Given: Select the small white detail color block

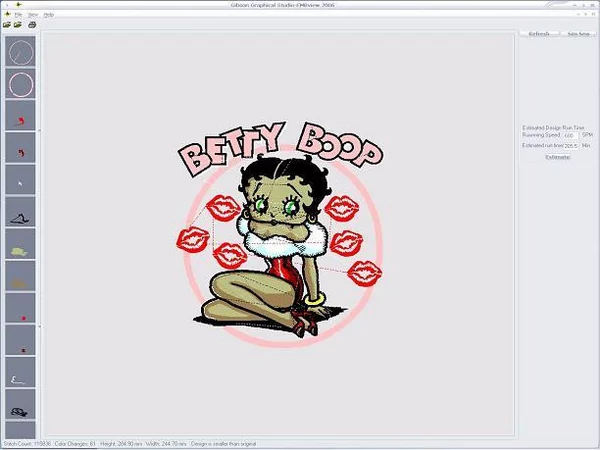Looking at the screenshot, I should click(x=20, y=180).
